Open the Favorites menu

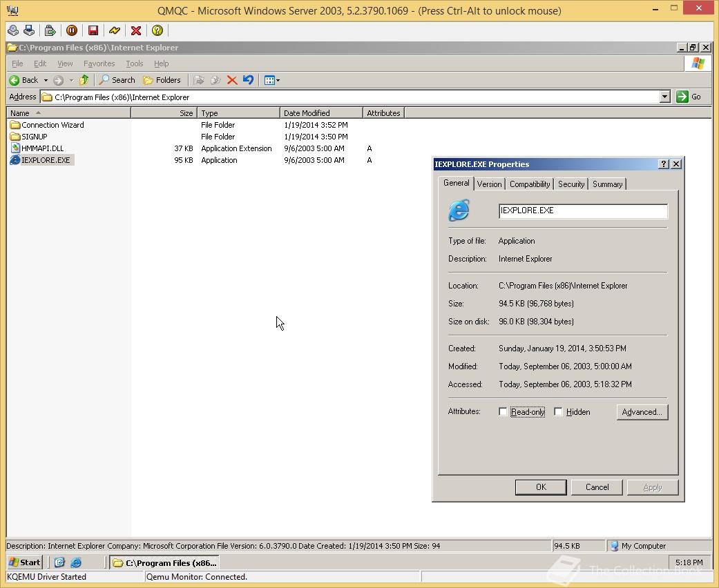pyautogui.click(x=99, y=63)
